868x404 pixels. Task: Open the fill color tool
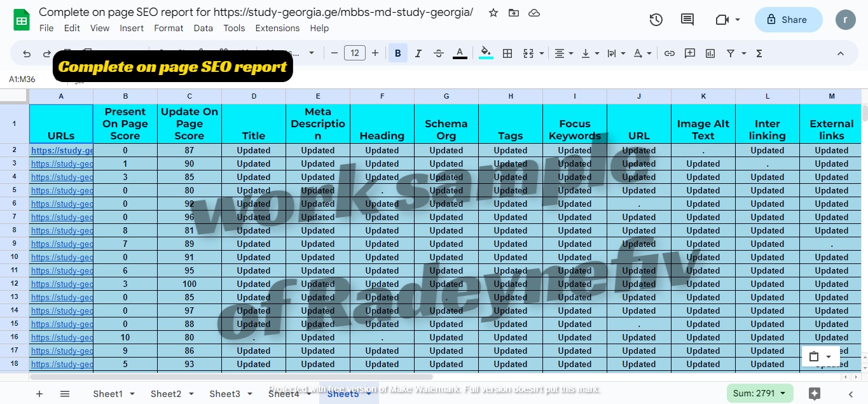(485, 53)
